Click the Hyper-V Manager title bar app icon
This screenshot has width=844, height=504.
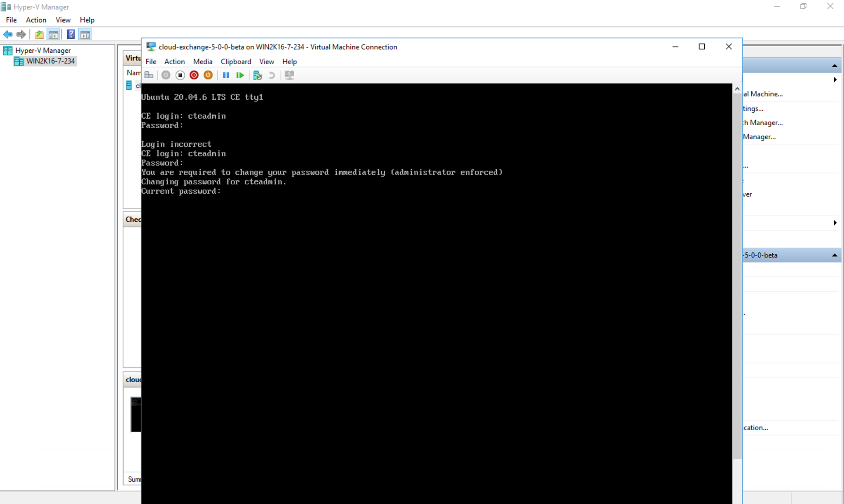click(x=6, y=7)
